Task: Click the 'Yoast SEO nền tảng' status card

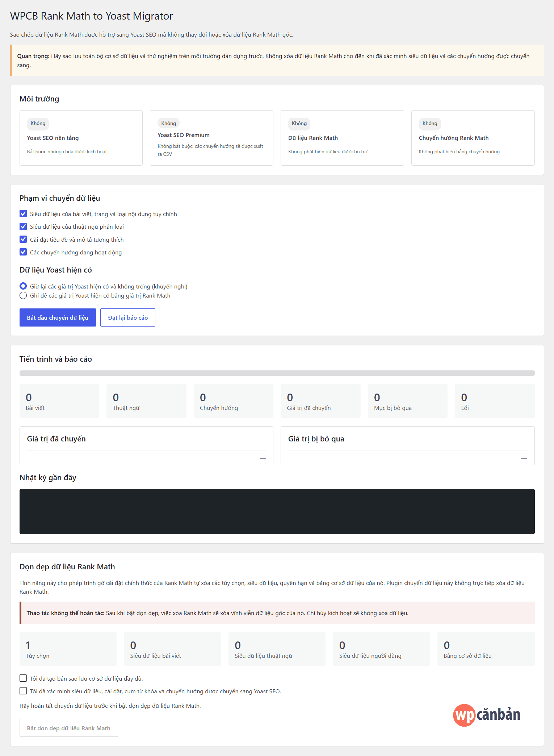Action: coord(81,138)
